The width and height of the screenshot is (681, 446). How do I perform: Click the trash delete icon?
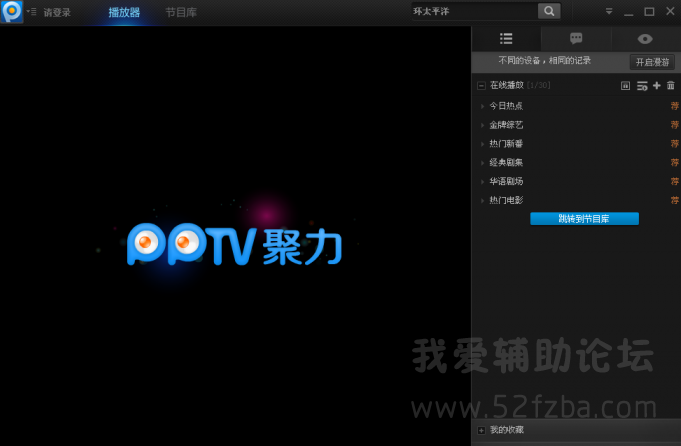point(671,86)
